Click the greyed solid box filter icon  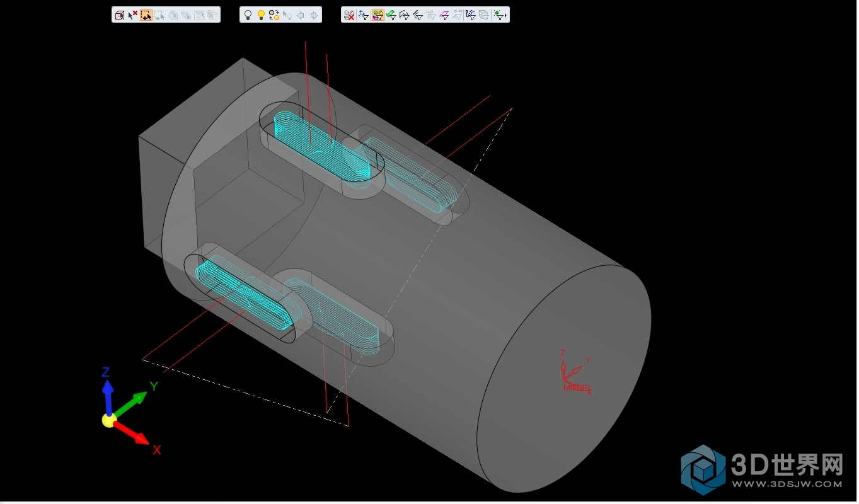coord(484,15)
